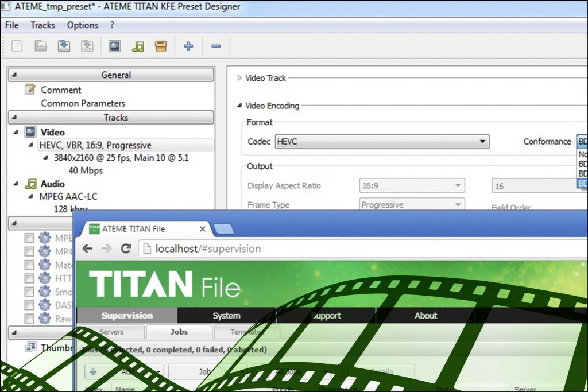This screenshot has height=392, width=588.
Task: Open the Display Aspect Ratio 16:9 dropdown
Action: pyautogui.click(x=412, y=185)
